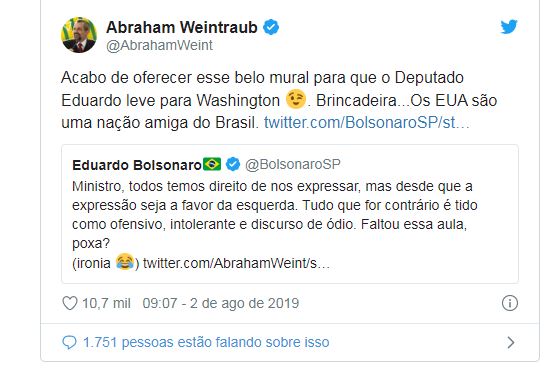This screenshot has width=551, height=378.
Task: Open the tweet info circle icon
Action: click(x=510, y=303)
